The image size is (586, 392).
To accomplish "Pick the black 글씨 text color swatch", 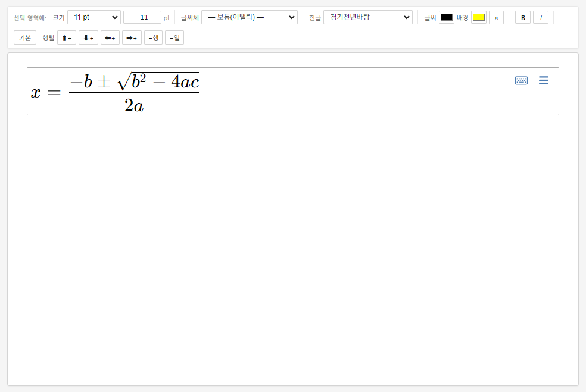I will coord(446,17).
